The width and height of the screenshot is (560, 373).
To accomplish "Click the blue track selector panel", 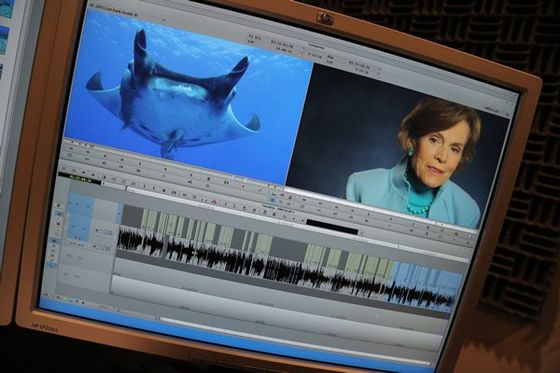I will tap(81, 216).
